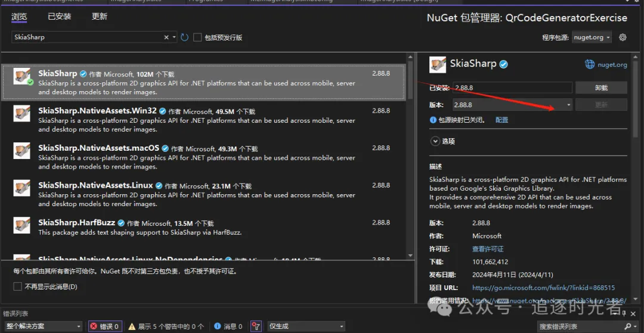Select SkiaSharp.HarfBuzz package icon
The image size is (644, 333).
pyautogui.click(x=22, y=225)
